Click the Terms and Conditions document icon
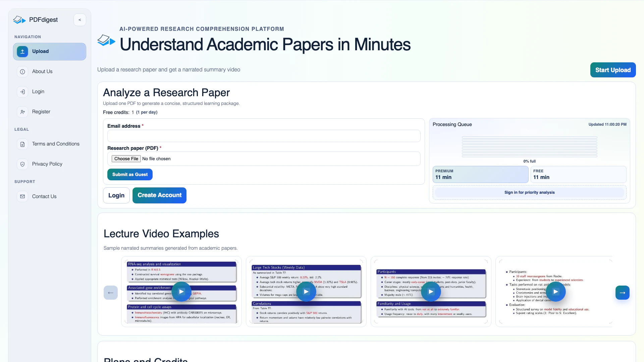 point(22,144)
